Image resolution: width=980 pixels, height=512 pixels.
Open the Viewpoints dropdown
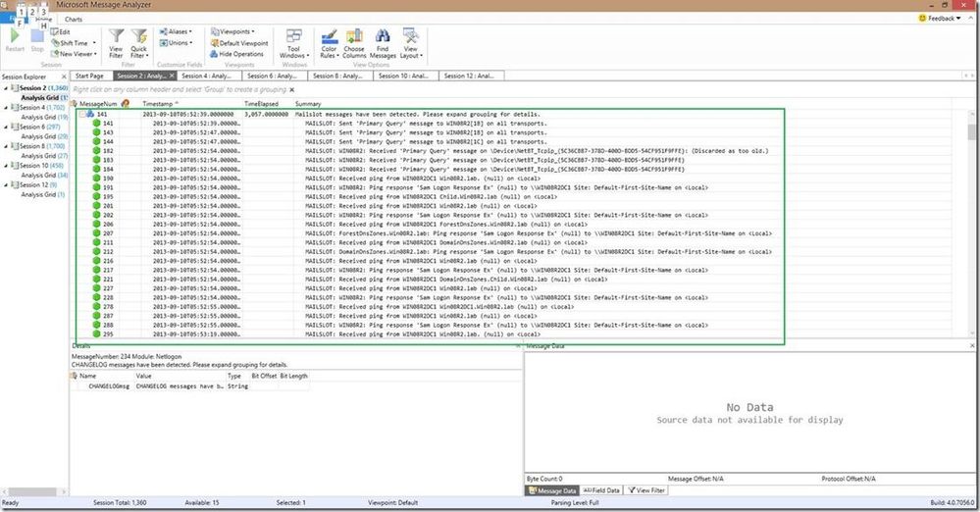click(x=232, y=31)
